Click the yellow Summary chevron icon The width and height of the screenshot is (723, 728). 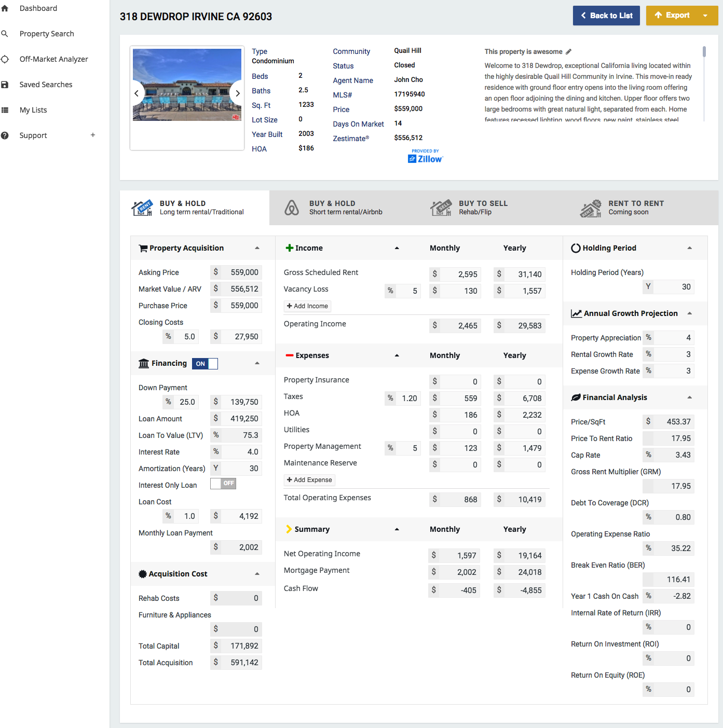pyautogui.click(x=289, y=529)
